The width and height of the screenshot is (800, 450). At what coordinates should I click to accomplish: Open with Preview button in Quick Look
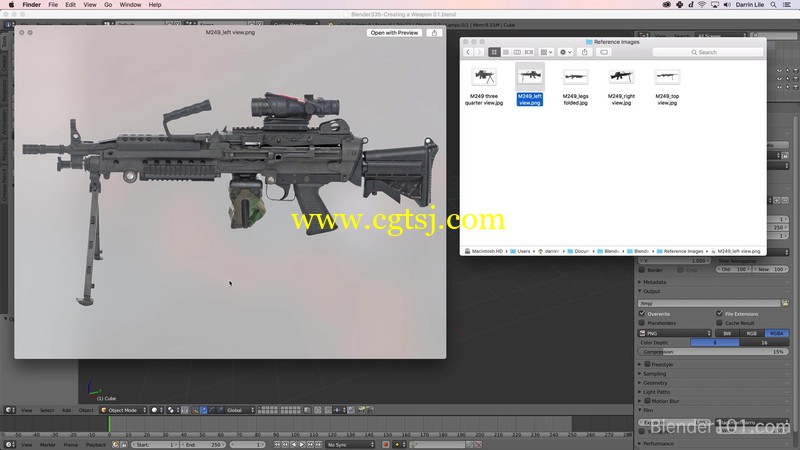(394, 33)
